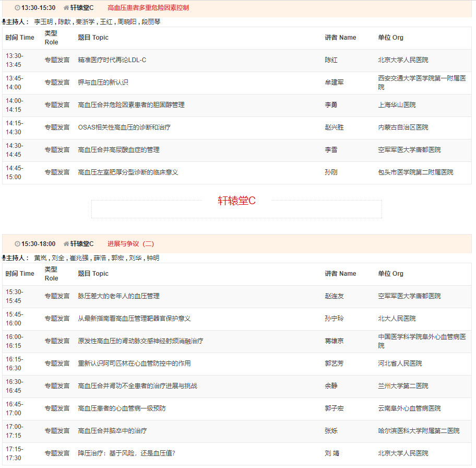Click speaker name 余静
The image size is (476, 468).
(x=331, y=386)
